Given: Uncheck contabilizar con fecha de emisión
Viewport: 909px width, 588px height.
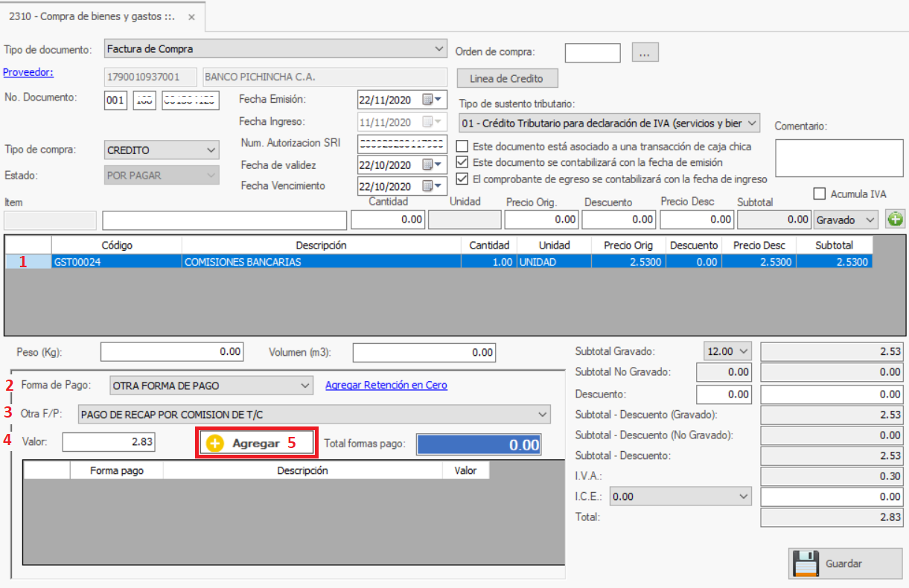Looking at the screenshot, I should click(x=463, y=162).
